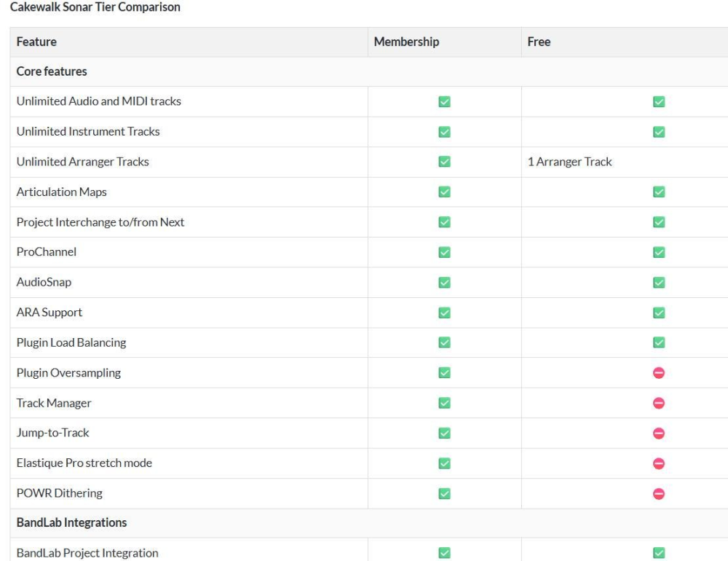Image resolution: width=728 pixels, height=561 pixels.
Task: Select 'Elastique Pro stretch mode' row label
Action: [x=84, y=463]
